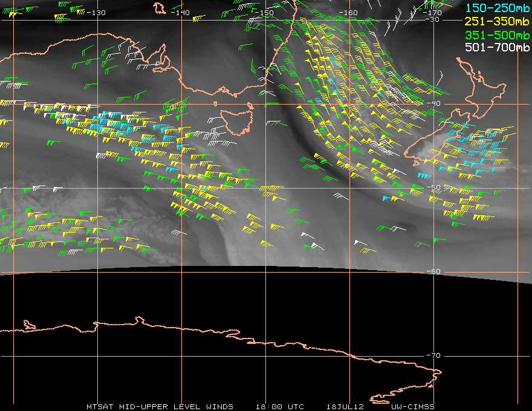
Task: Click the UW-CIMSS credit text
Action: tap(412, 407)
